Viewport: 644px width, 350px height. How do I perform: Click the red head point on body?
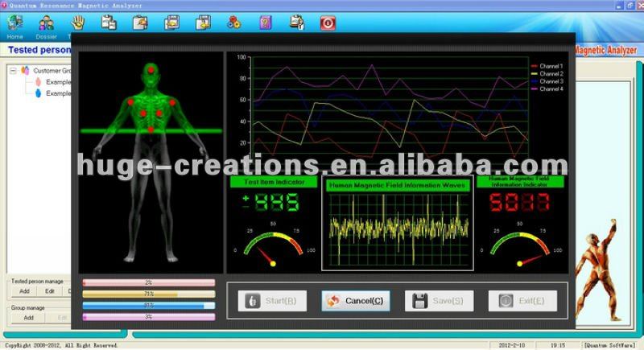point(151,70)
